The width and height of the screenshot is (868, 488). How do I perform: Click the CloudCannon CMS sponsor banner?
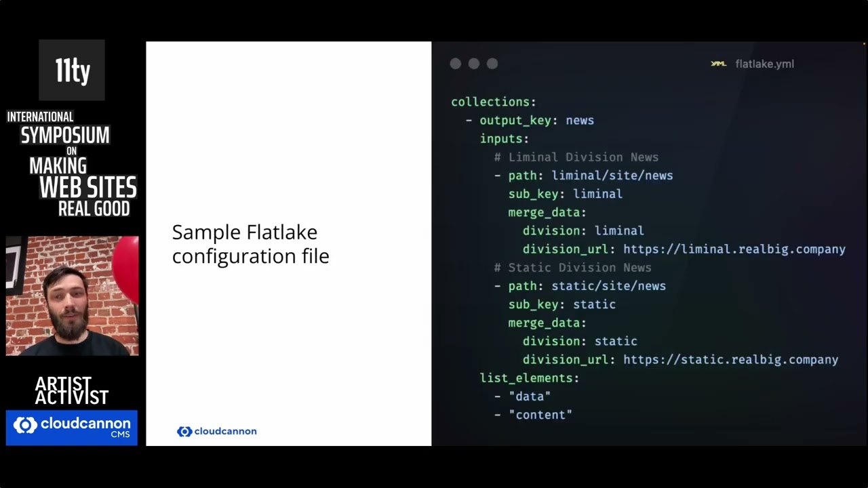point(72,428)
